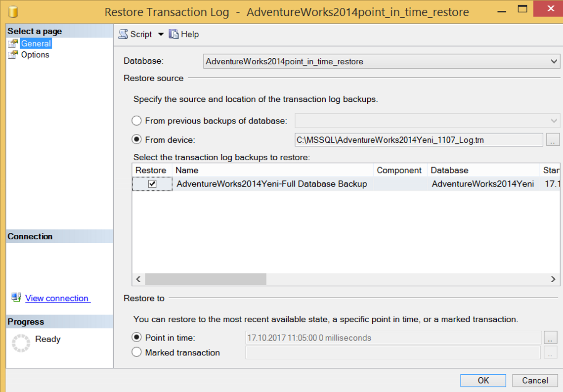This screenshot has width=563, height=392.
Task: Click the View connection computer icon
Action: [x=16, y=297]
